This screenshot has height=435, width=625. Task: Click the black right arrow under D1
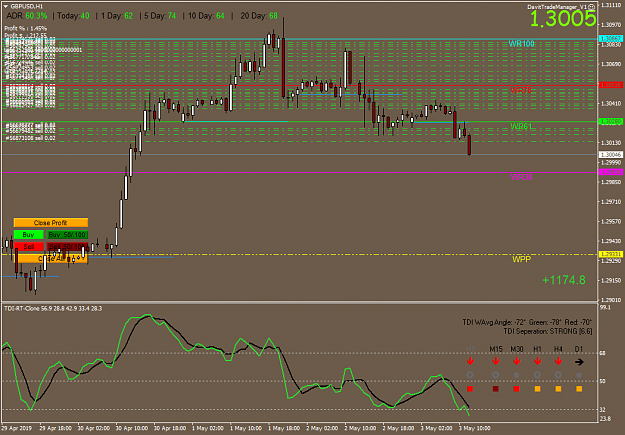pos(579,362)
